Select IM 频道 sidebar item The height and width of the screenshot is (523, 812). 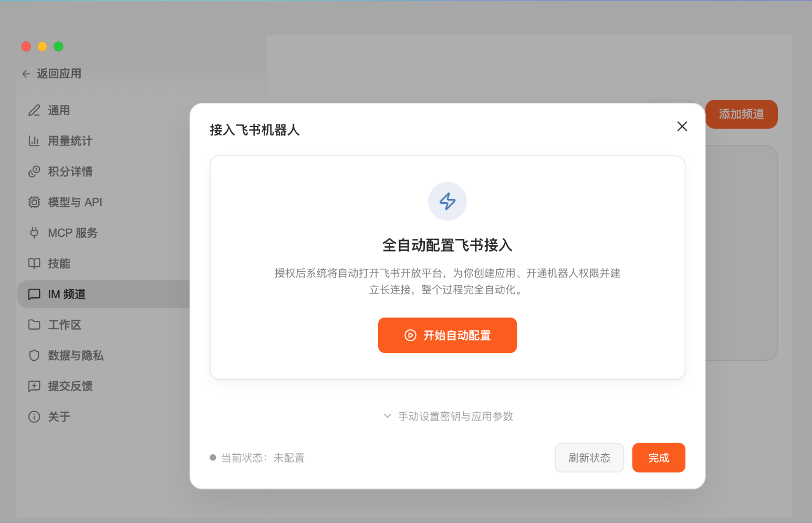(x=103, y=294)
